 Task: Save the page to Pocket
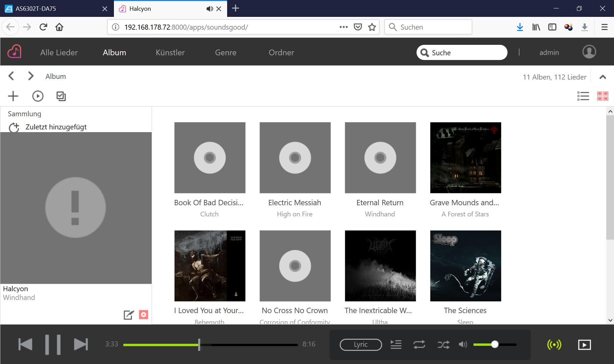click(x=358, y=27)
